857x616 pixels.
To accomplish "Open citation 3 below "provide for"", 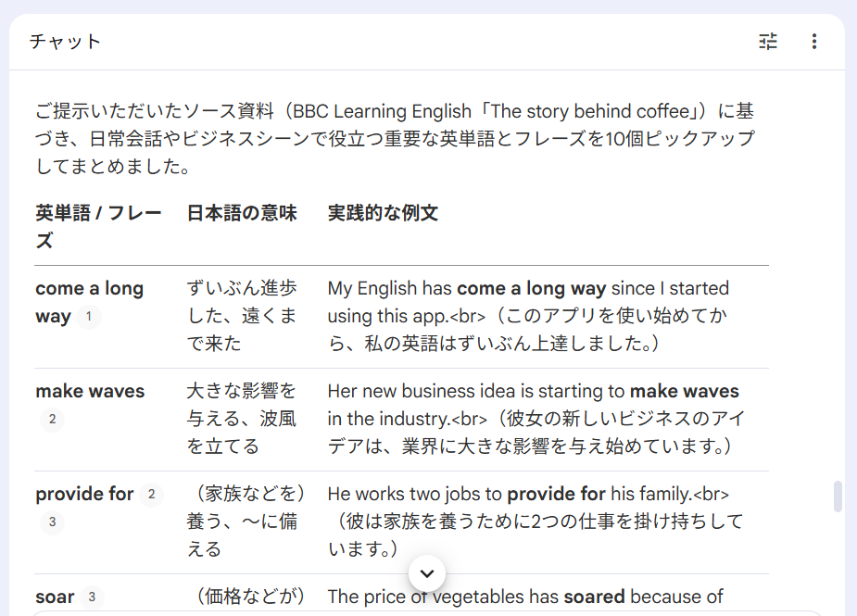I will click(52, 522).
